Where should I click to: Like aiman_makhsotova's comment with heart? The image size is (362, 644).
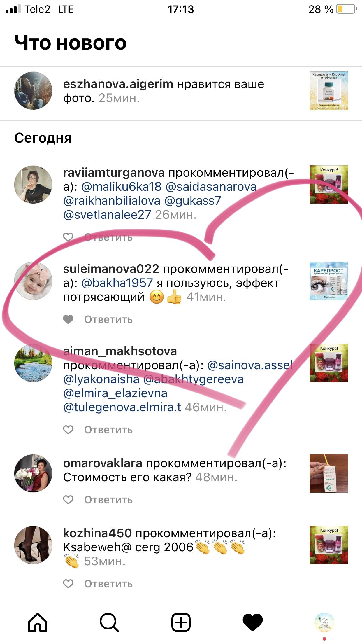tap(68, 430)
